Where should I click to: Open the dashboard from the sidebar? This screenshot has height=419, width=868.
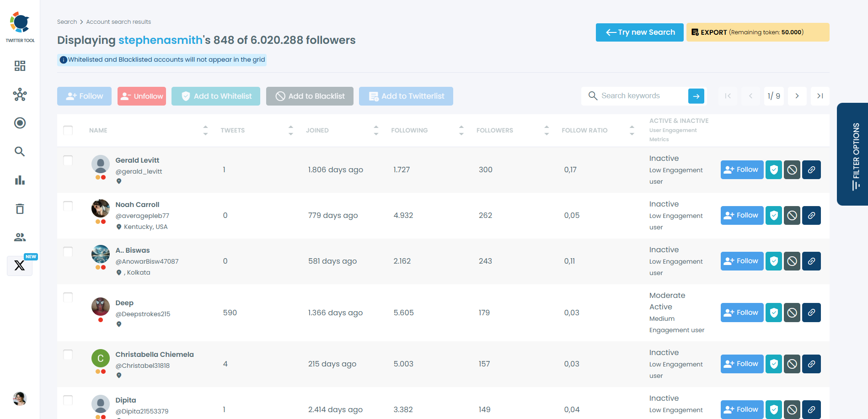(20, 66)
